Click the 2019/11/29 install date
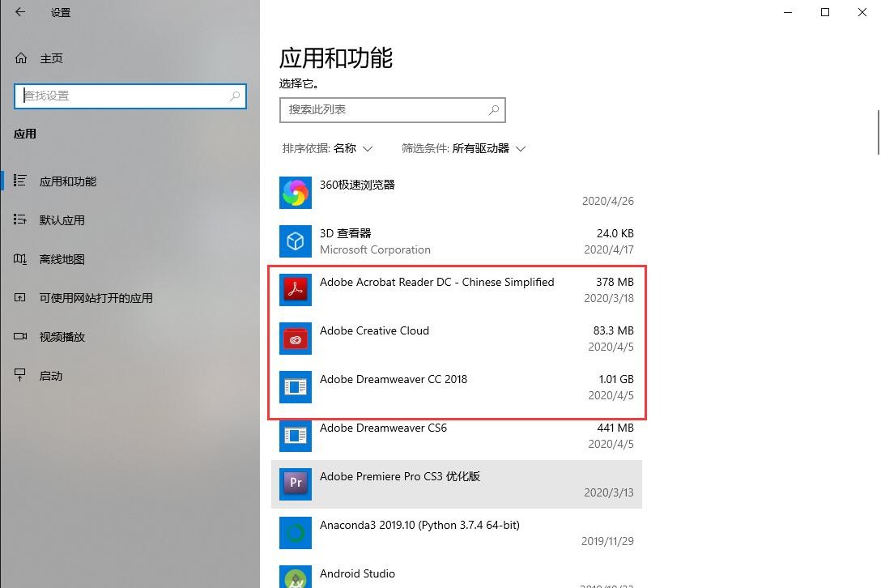 click(607, 541)
